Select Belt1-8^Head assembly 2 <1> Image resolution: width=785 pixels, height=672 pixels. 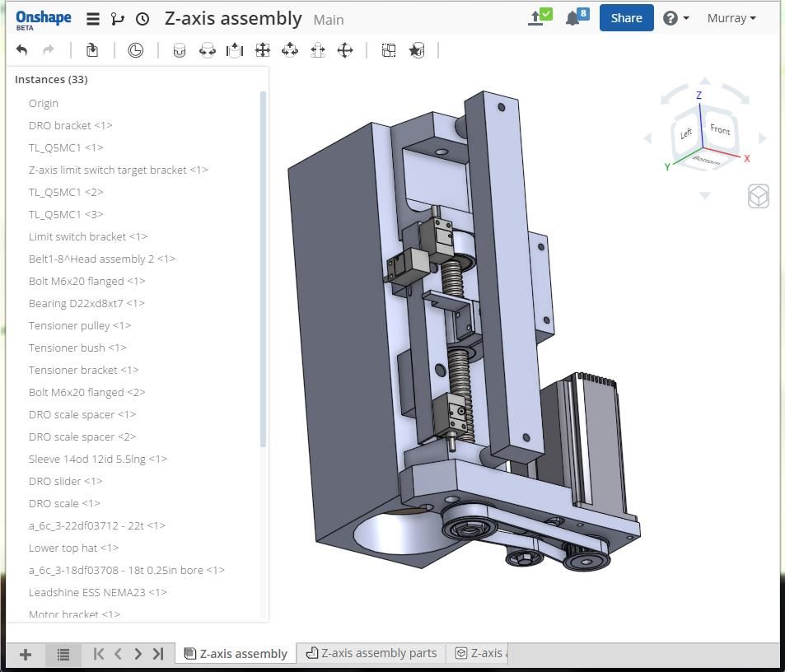click(x=102, y=259)
